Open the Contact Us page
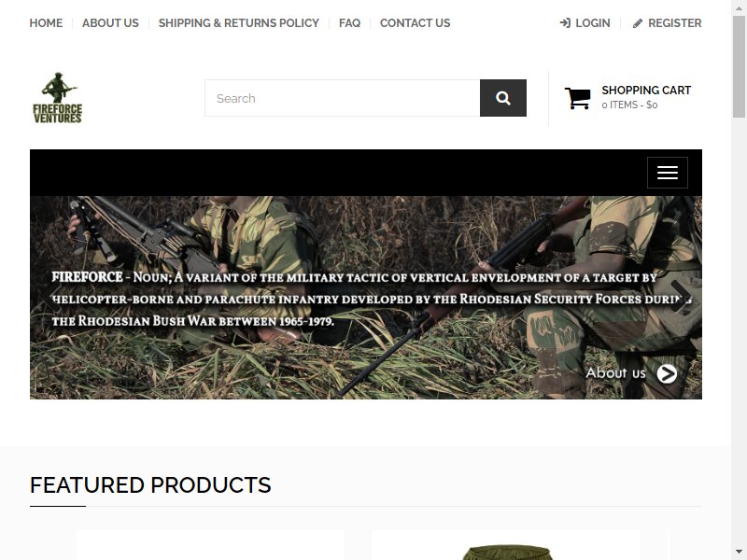Screen dimensions: 747x560 coord(415,22)
